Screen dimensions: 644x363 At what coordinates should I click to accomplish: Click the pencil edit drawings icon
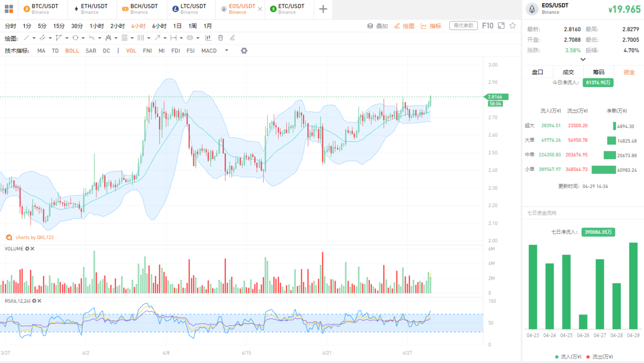tap(232, 38)
